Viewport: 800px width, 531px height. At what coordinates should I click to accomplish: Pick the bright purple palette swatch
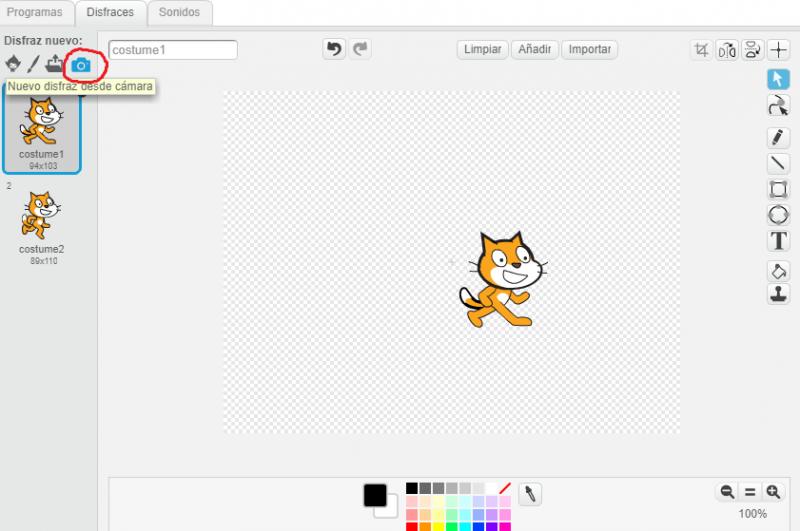coord(491,527)
